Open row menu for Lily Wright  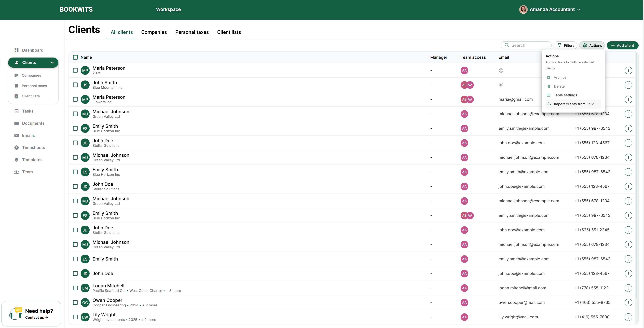(x=628, y=317)
